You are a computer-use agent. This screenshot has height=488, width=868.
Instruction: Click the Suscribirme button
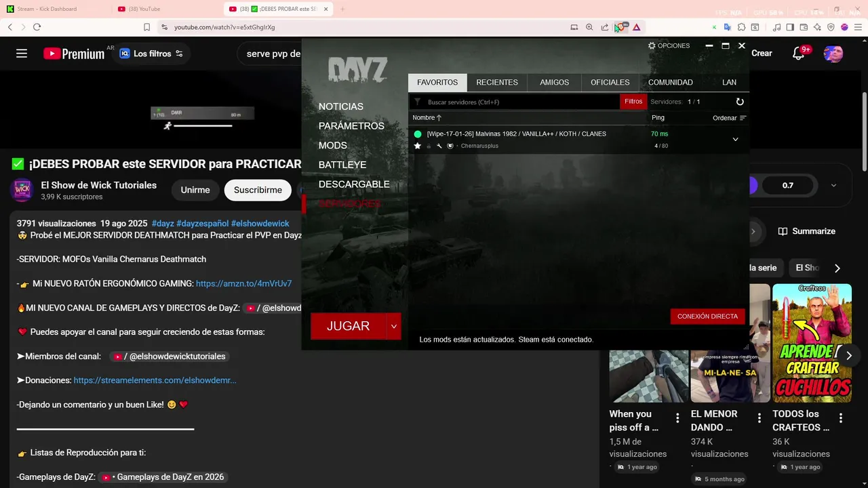pos(258,190)
